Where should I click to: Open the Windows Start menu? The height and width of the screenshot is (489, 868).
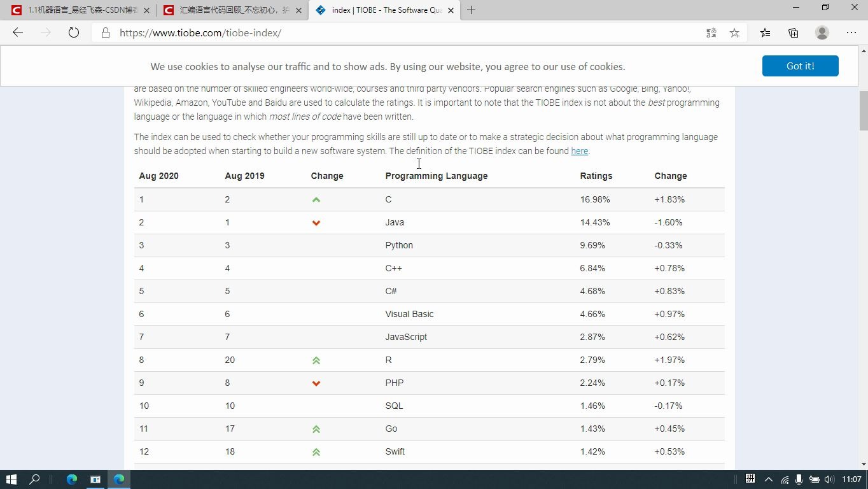pyautogui.click(x=11, y=479)
